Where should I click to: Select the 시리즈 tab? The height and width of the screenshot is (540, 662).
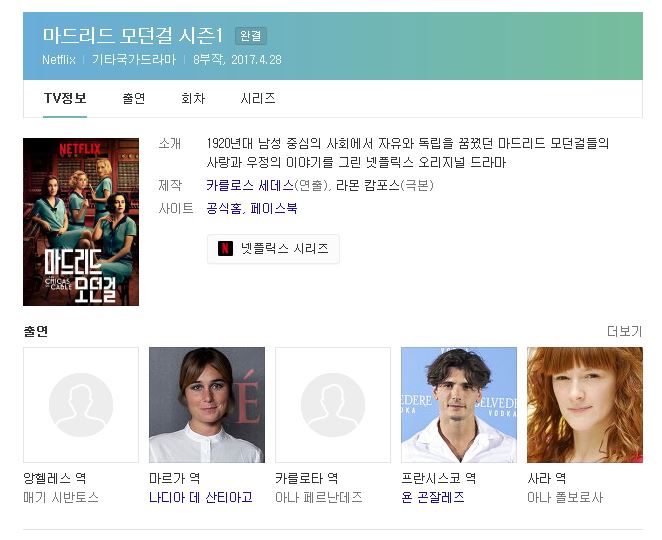coord(258,98)
